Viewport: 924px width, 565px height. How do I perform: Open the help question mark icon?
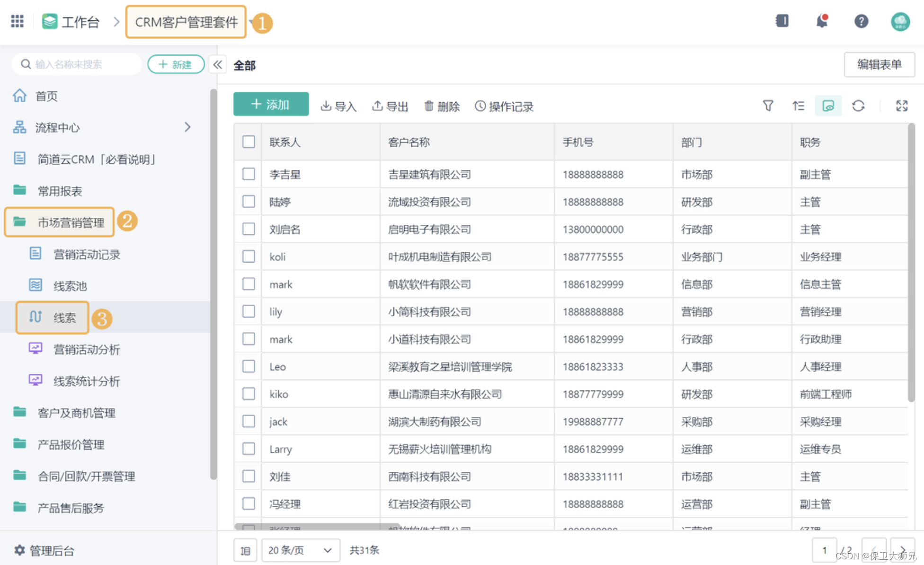click(861, 21)
